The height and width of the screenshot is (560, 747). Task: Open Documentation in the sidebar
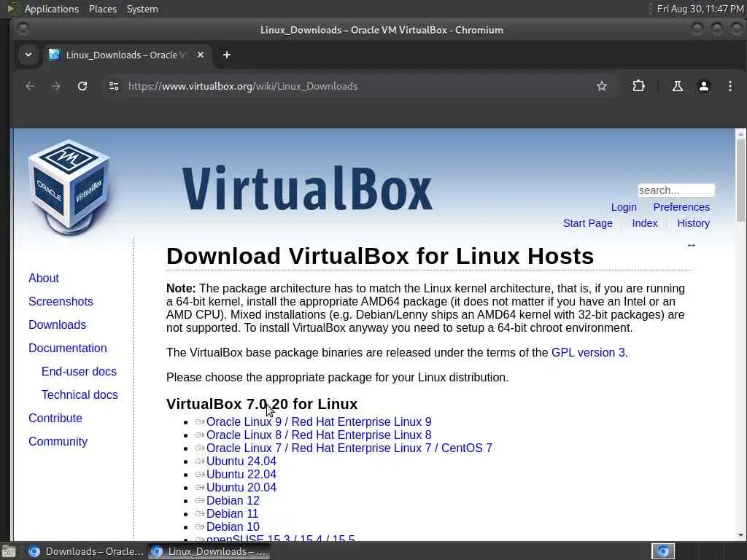tap(68, 348)
